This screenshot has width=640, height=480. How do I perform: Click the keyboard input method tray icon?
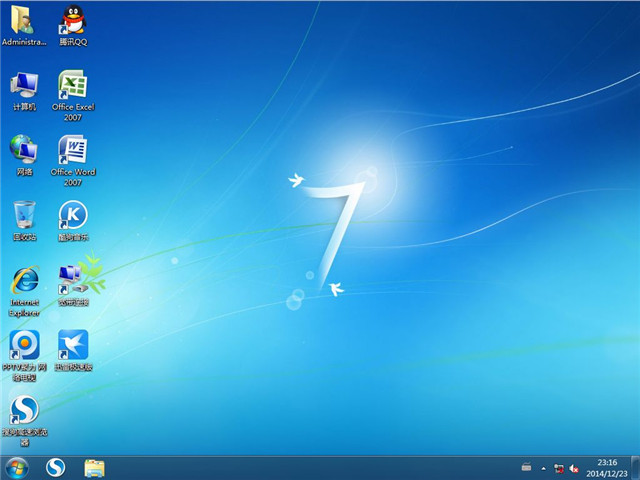point(527,467)
